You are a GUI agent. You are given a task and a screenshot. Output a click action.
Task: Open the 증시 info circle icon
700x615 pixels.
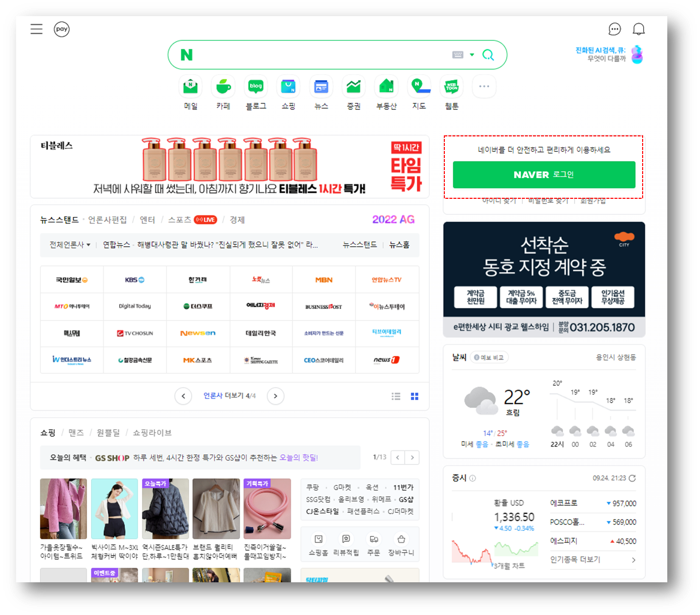point(473,479)
